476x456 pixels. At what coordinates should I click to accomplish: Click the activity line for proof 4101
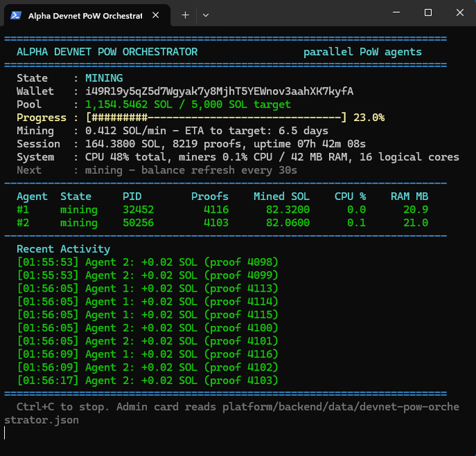[148, 341]
